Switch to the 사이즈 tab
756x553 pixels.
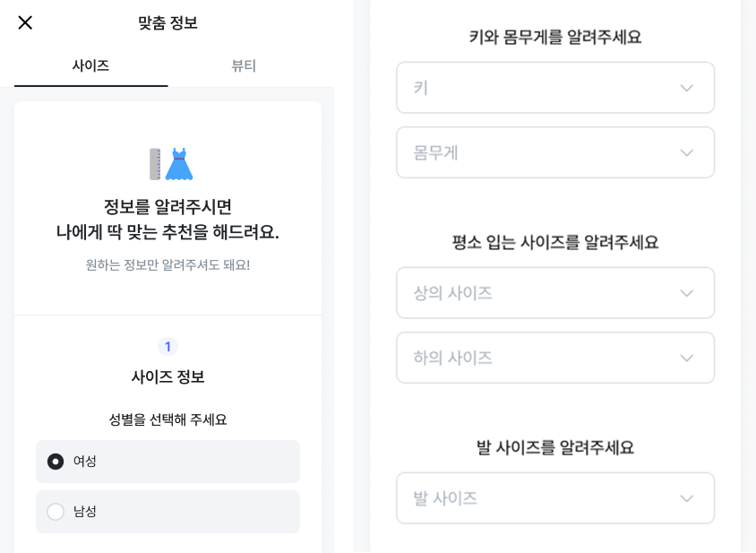pyautogui.click(x=90, y=65)
